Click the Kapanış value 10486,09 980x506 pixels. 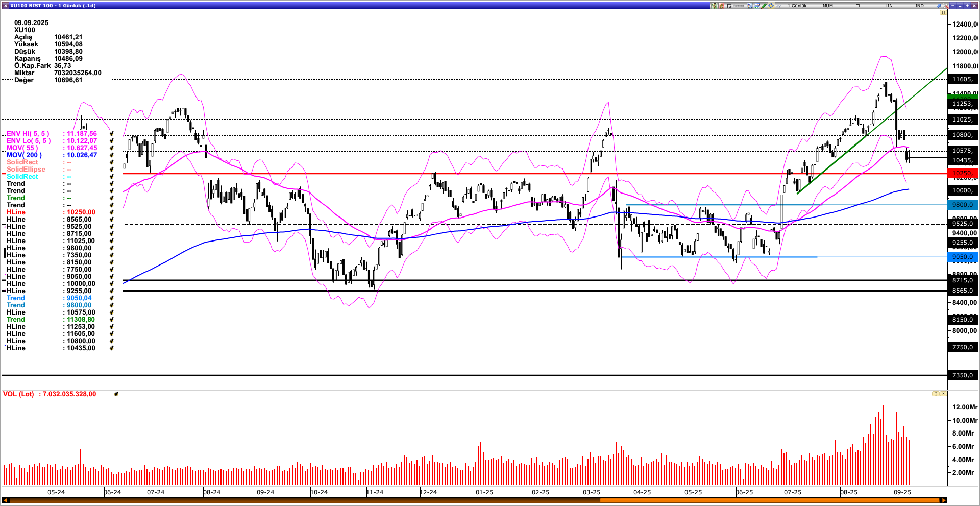click(68, 59)
